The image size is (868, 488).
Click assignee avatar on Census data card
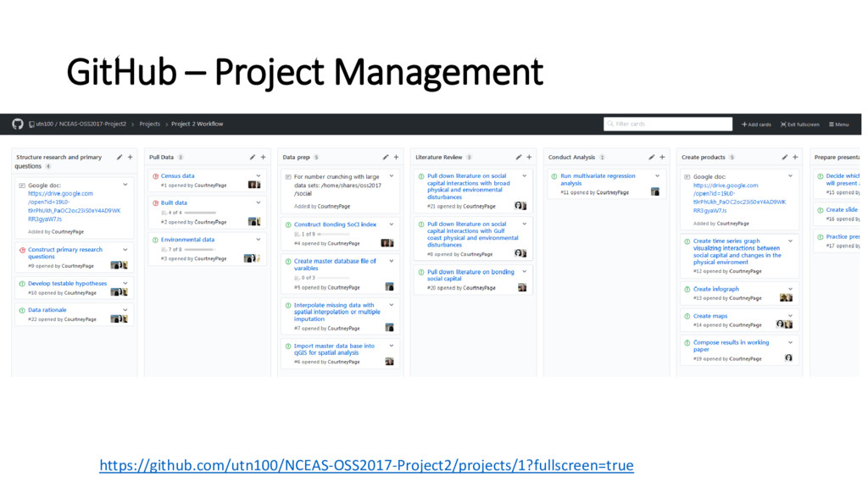coord(254,185)
